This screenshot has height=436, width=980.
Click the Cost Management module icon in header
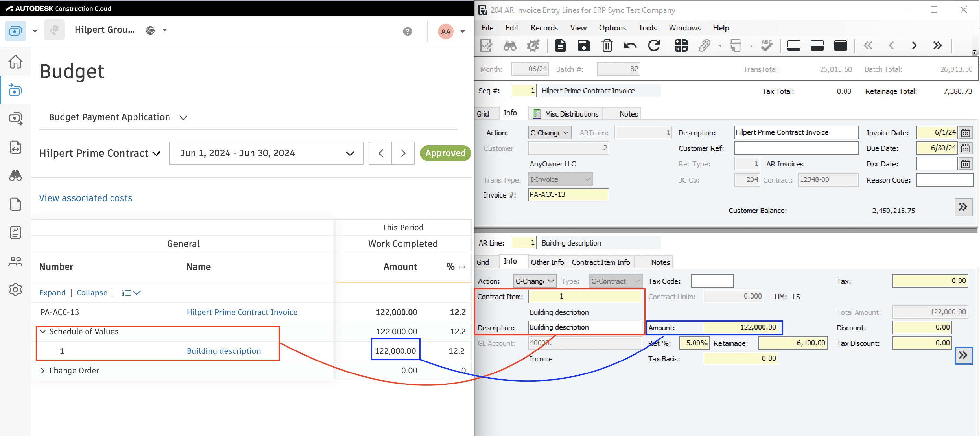pyautogui.click(x=15, y=31)
